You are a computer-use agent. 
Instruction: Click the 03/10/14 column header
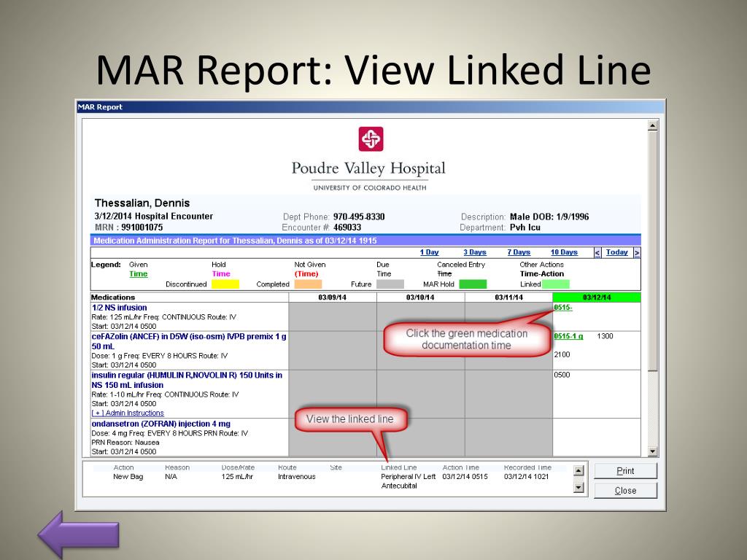pos(420,297)
